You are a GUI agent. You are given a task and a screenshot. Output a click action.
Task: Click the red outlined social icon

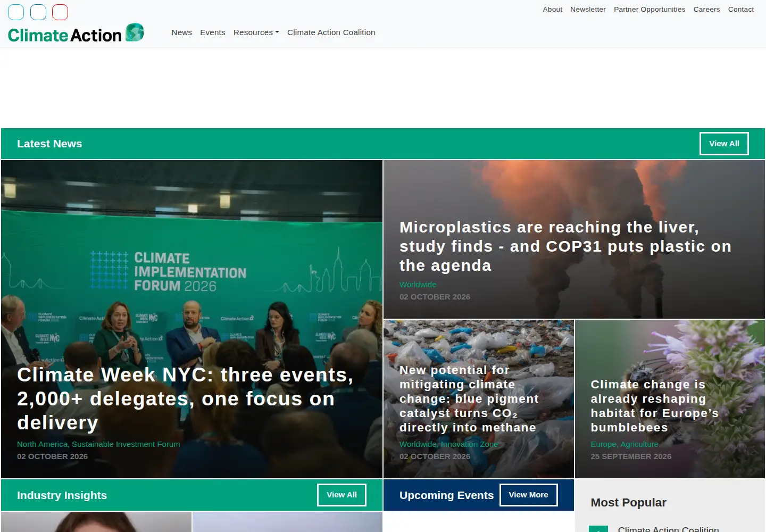(x=60, y=12)
